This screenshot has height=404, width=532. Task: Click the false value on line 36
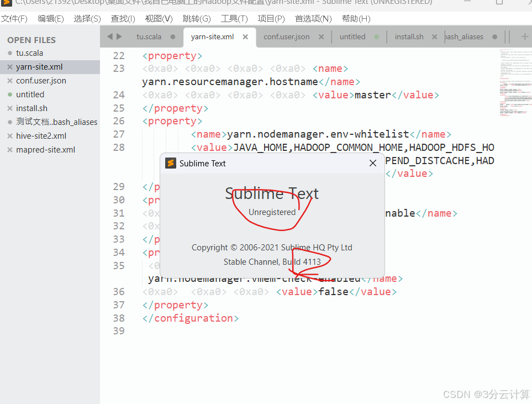(x=333, y=292)
